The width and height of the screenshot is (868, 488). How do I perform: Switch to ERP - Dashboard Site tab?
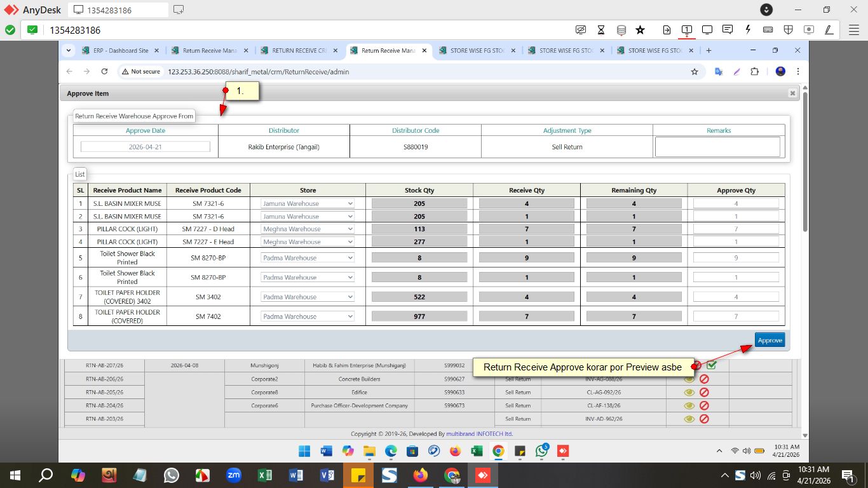tap(120, 51)
